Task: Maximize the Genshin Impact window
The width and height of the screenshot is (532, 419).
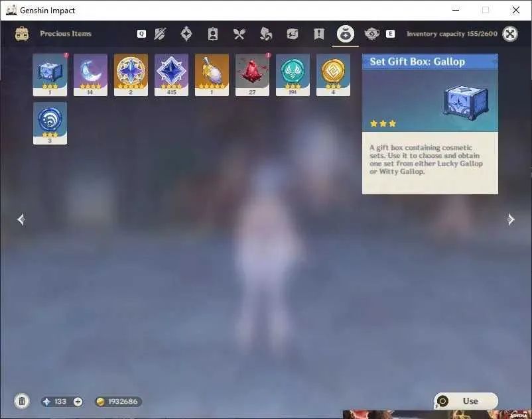Action: tap(486, 10)
